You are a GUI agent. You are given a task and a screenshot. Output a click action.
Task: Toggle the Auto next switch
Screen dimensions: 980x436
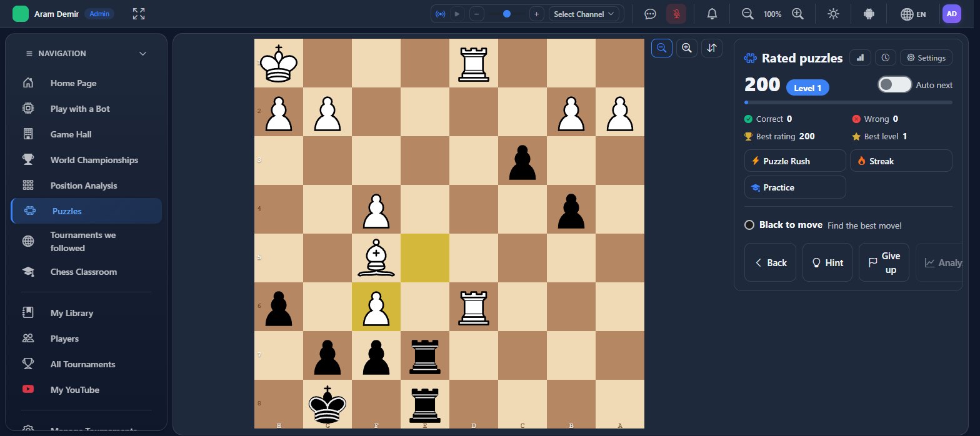[895, 84]
